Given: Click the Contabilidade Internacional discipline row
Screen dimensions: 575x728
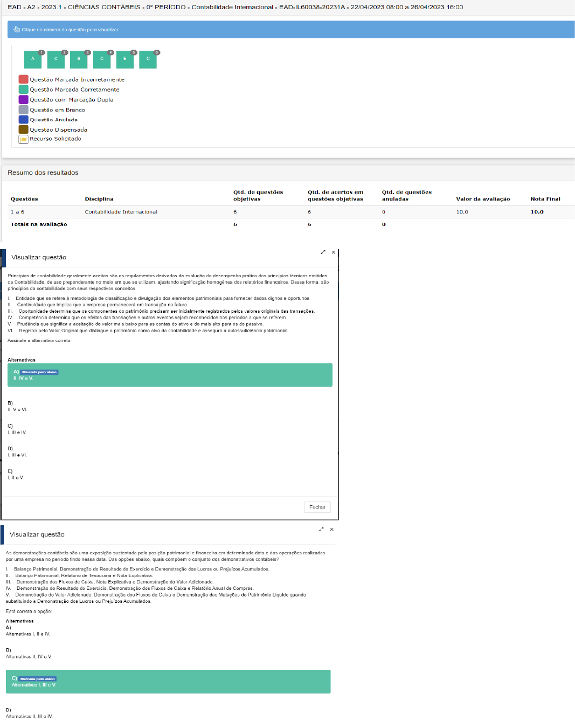Looking at the screenshot, I should [121, 212].
